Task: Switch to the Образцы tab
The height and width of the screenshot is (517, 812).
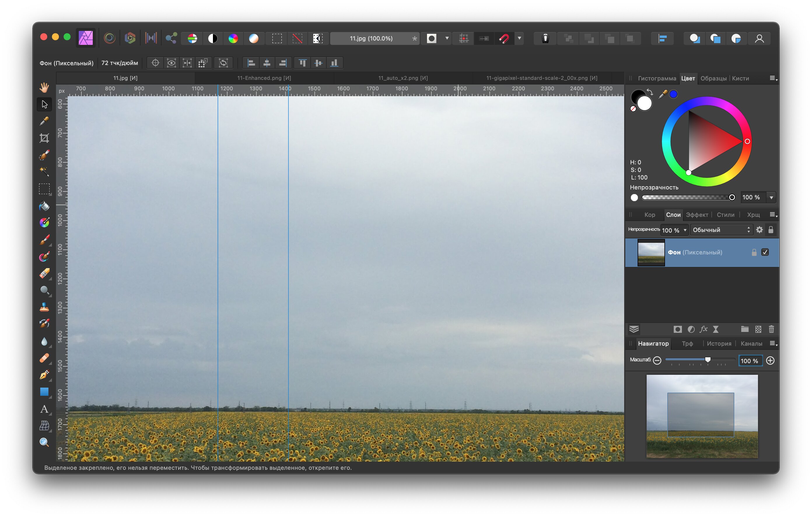Action: coord(713,78)
